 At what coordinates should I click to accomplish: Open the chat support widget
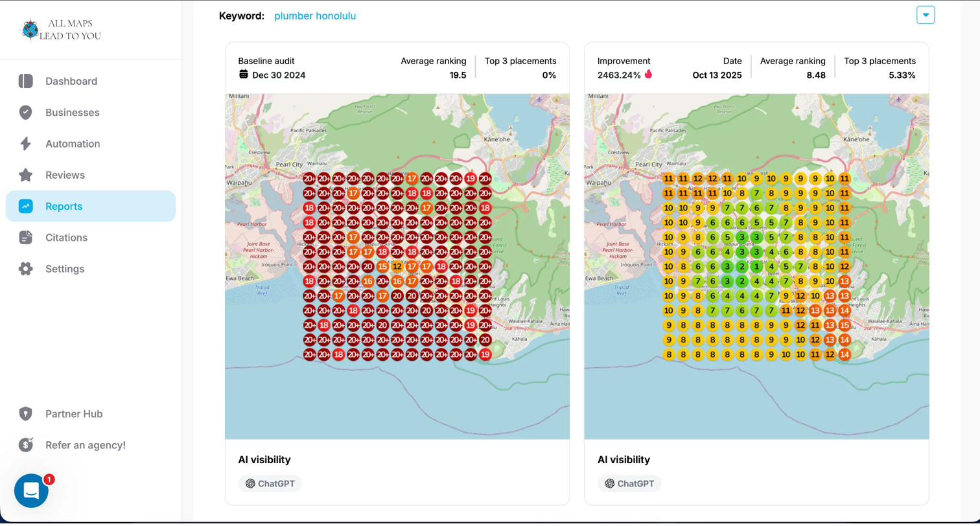pos(31,491)
